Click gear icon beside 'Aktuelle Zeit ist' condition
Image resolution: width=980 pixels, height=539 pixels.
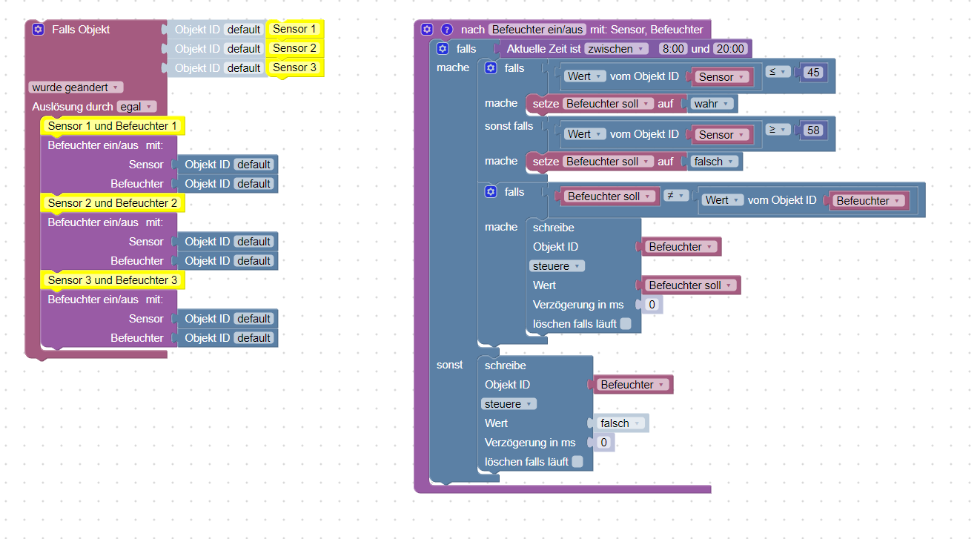(x=443, y=49)
